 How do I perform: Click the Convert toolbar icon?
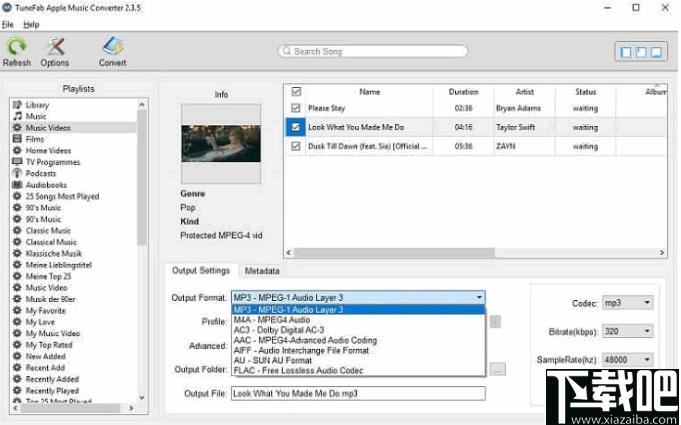click(112, 46)
